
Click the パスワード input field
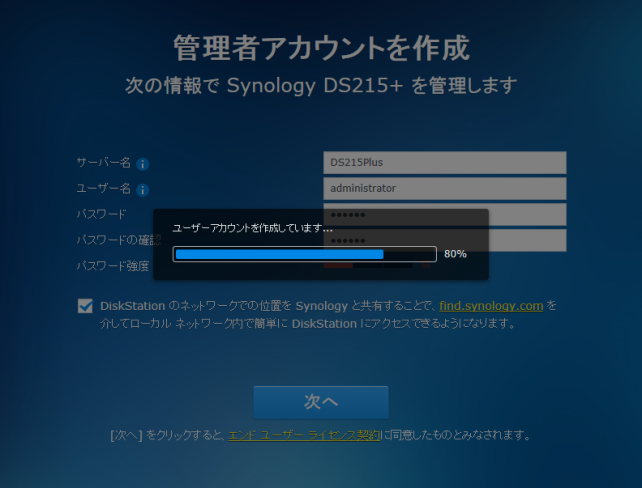coord(445,214)
